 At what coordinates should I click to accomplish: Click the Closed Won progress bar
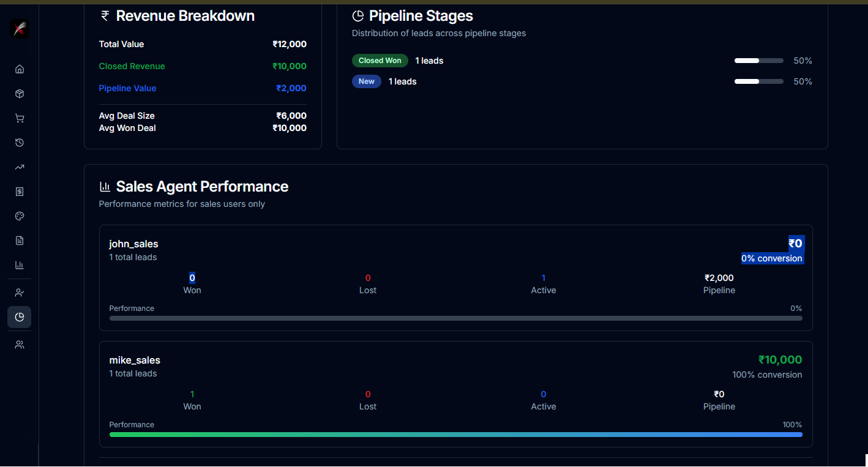(758, 61)
